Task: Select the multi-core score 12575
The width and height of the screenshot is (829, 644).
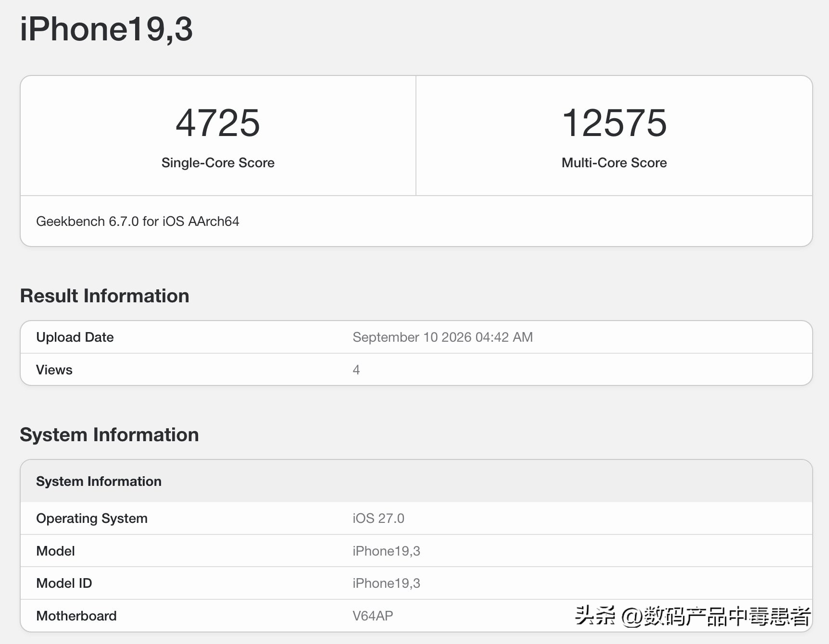Action: pos(614,123)
